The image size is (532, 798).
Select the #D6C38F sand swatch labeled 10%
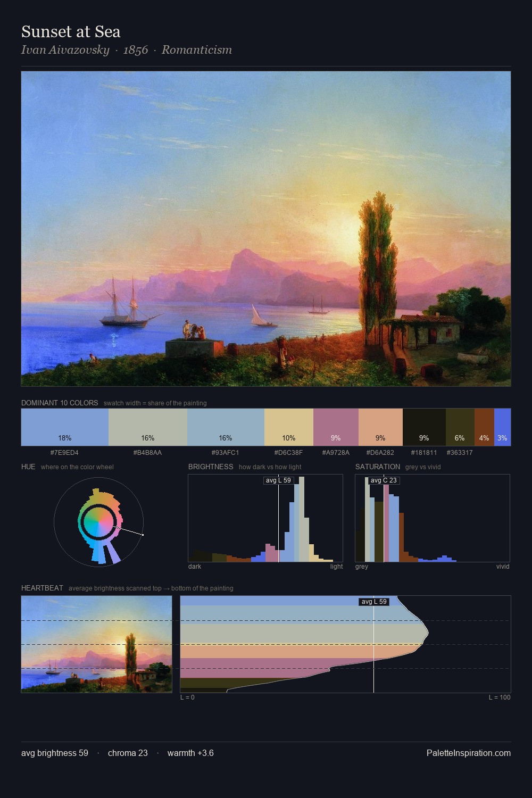[x=289, y=427]
